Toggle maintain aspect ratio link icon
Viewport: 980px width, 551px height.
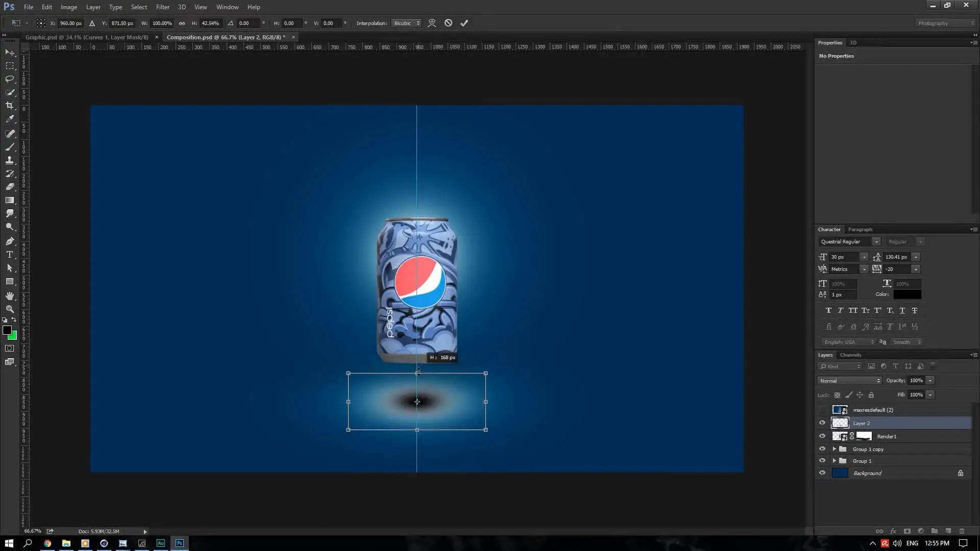pyautogui.click(x=182, y=23)
